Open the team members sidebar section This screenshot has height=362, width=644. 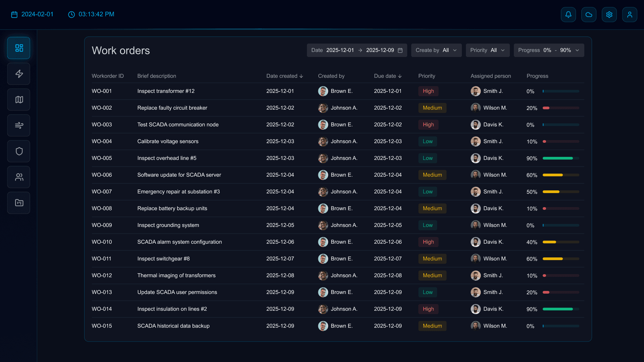(18, 177)
